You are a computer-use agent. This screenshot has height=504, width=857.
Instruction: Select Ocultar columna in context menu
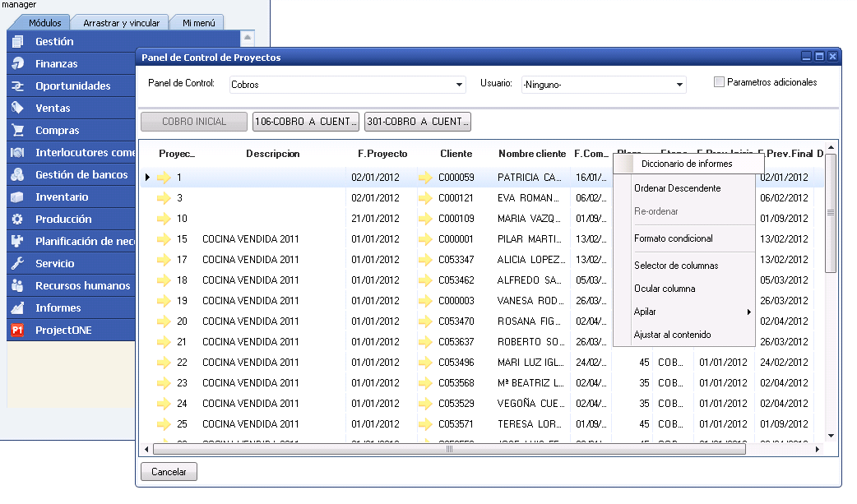coord(665,289)
